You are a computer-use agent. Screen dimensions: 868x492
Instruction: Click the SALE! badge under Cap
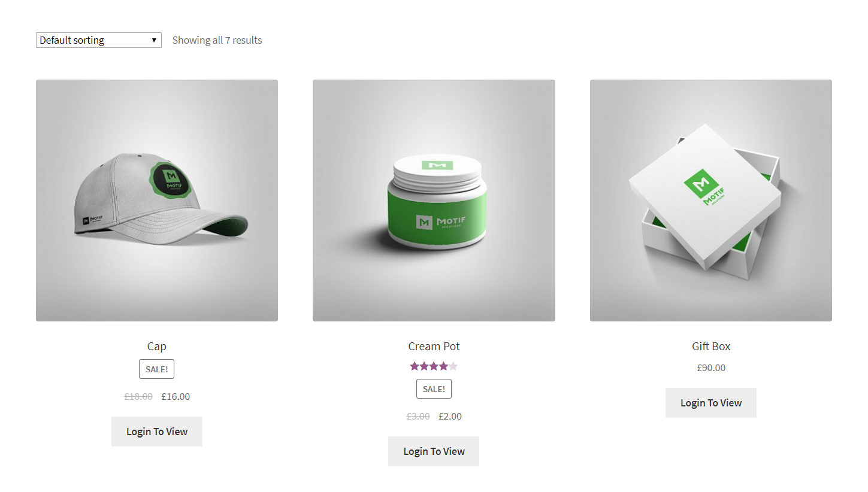(x=157, y=369)
